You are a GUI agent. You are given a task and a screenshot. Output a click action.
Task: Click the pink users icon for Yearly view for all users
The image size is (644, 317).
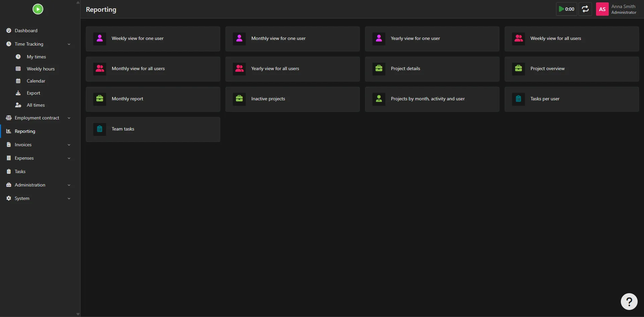pyautogui.click(x=239, y=69)
